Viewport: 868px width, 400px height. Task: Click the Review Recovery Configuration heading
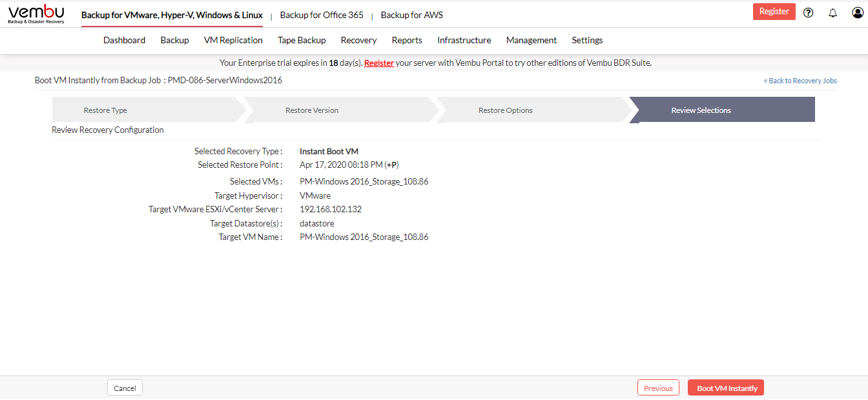point(108,130)
